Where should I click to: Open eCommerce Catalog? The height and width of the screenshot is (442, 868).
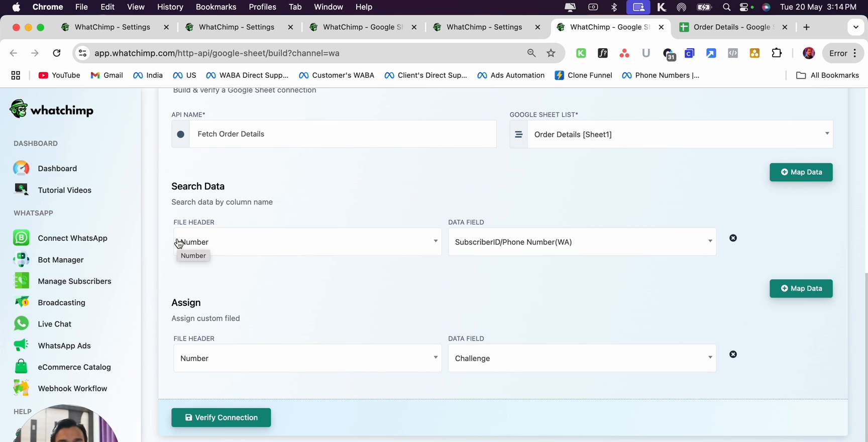[x=62, y=367]
